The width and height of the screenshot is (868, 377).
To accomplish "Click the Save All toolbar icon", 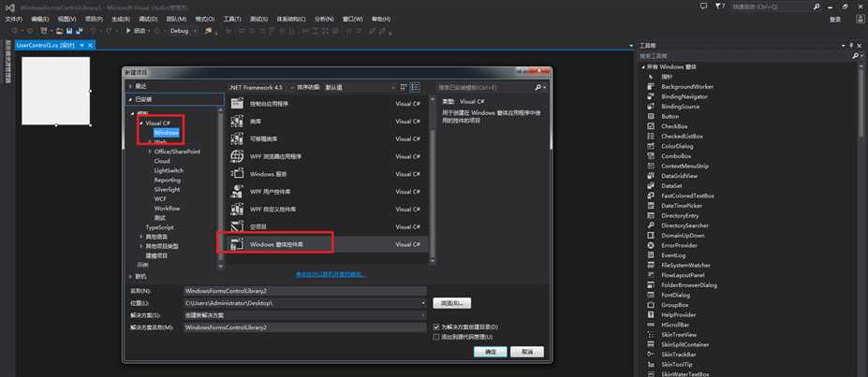I will pyautogui.click(x=80, y=31).
